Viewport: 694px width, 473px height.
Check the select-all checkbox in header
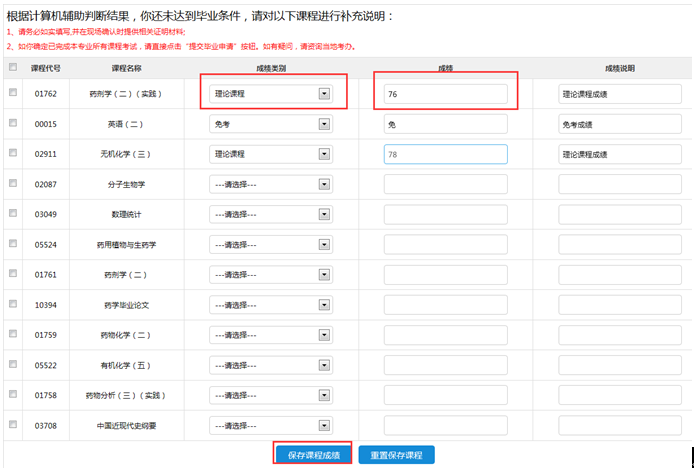tap(12, 68)
